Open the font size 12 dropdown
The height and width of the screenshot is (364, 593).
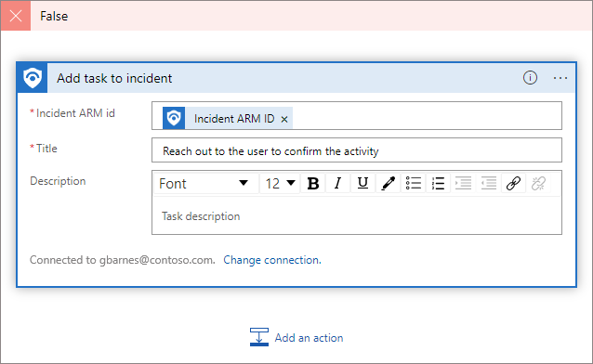(280, 183)
